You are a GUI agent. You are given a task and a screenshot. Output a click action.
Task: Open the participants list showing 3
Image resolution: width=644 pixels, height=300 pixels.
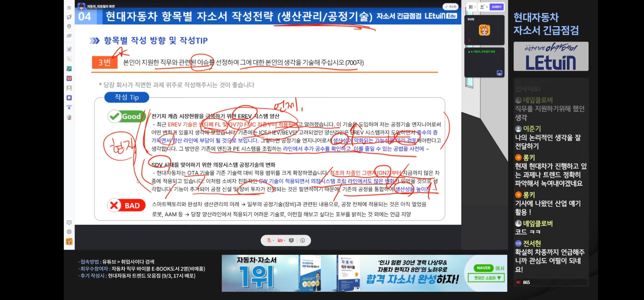pos(484,7)
